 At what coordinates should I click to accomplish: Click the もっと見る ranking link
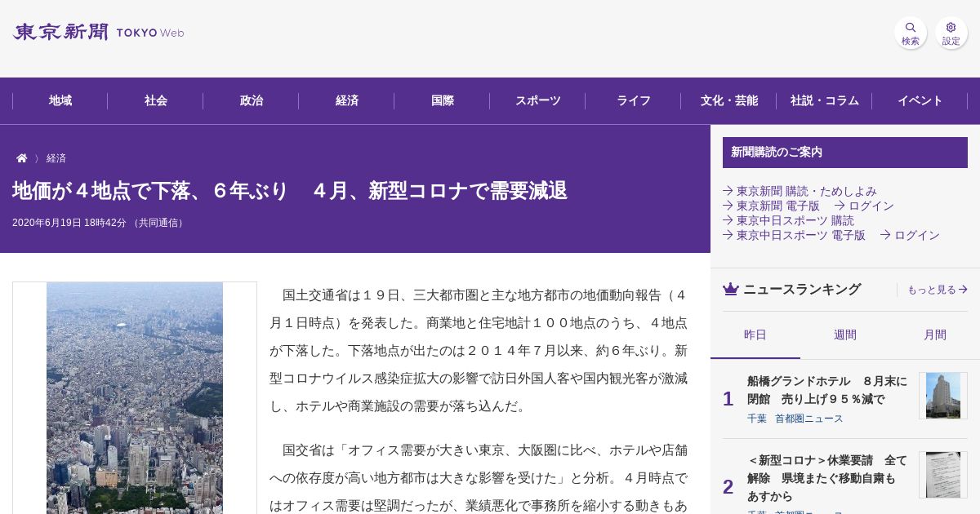pos(938,290)
